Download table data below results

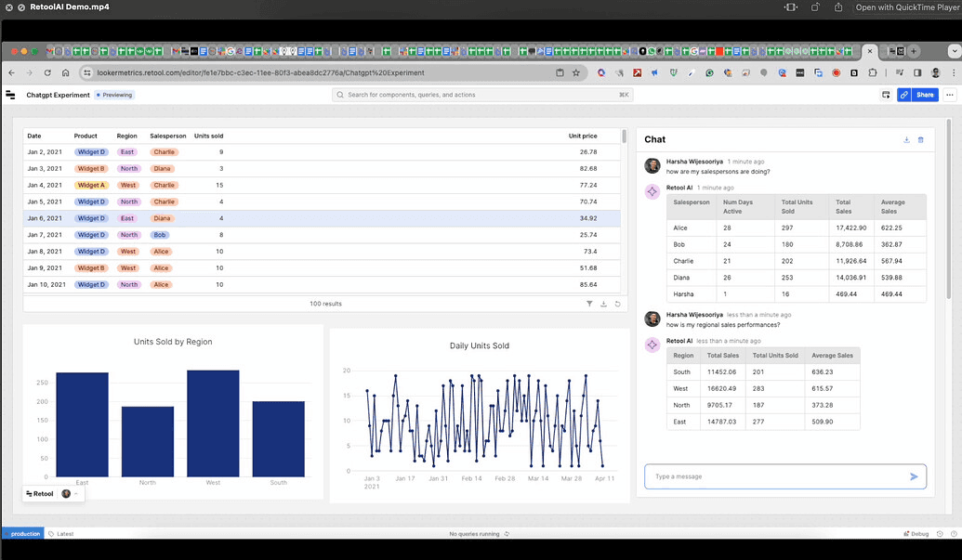pyautogui.click(x=603, y=304)
